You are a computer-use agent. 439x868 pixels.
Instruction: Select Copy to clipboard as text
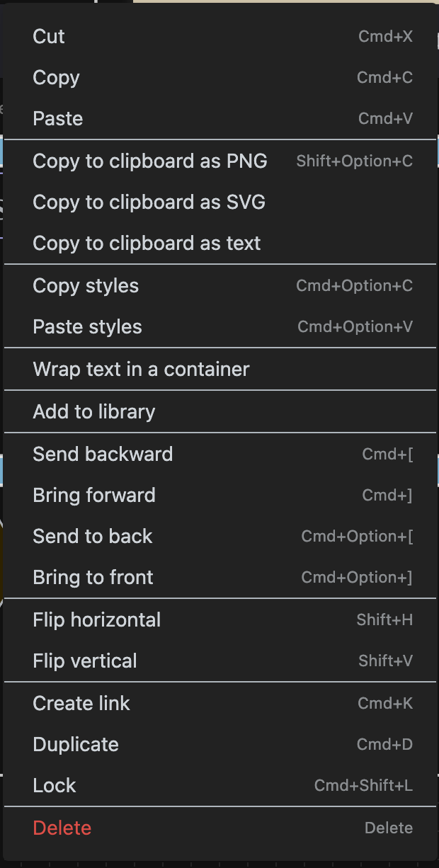click(147, 244)
